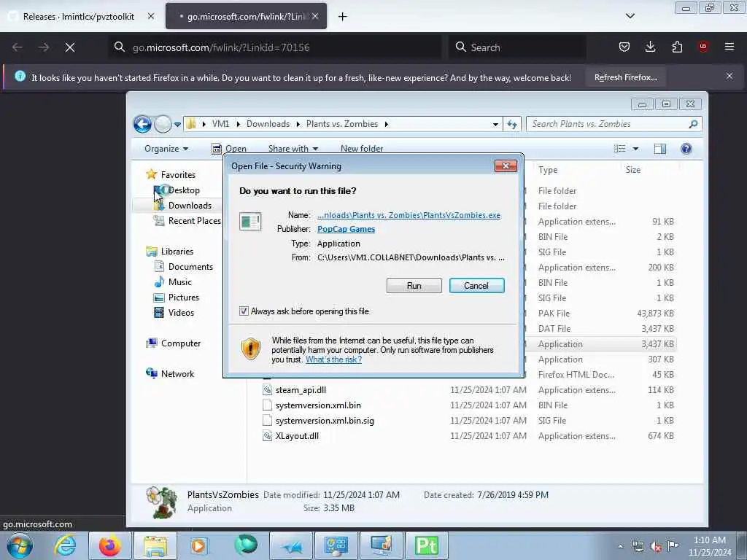This screenshot has height=560, width=747.
Task: Open the Pocket save icon in Firefox
Action: click(x=624, y=47)
